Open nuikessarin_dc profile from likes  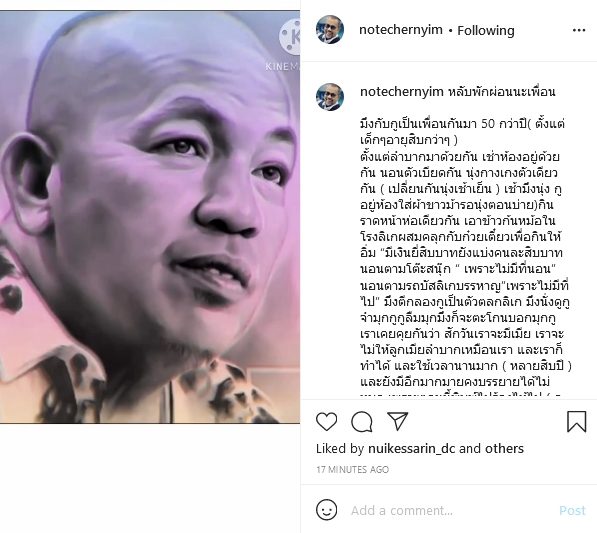(x=411, y=448)
